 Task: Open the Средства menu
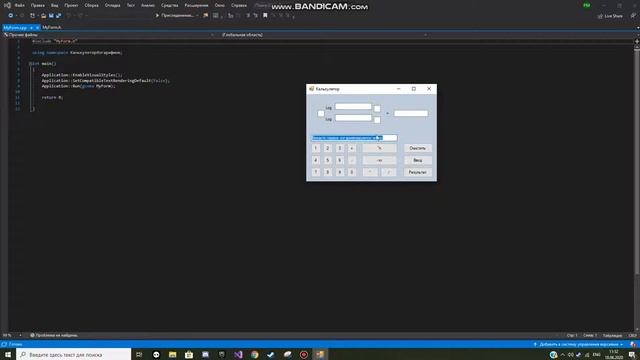pos(169,5)
